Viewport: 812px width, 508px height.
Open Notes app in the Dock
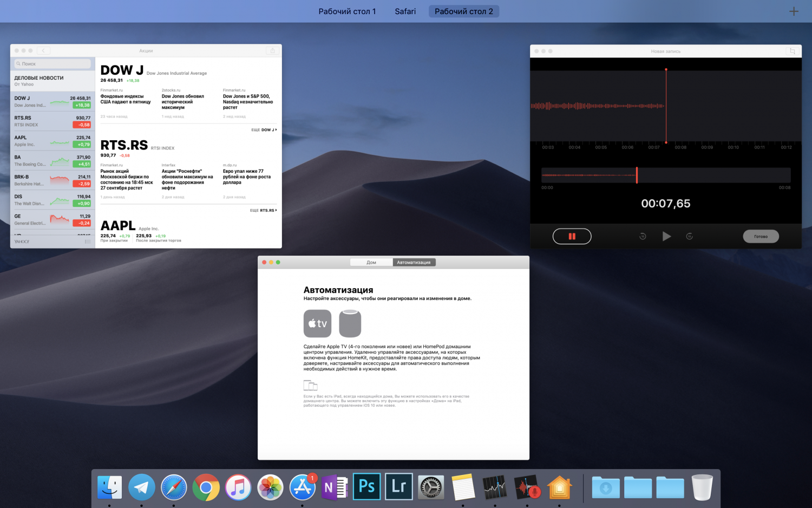463,487
